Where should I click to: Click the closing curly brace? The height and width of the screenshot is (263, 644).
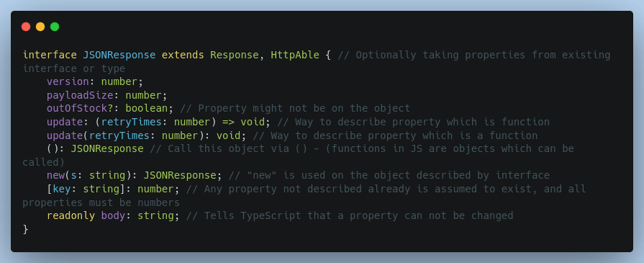26,229
